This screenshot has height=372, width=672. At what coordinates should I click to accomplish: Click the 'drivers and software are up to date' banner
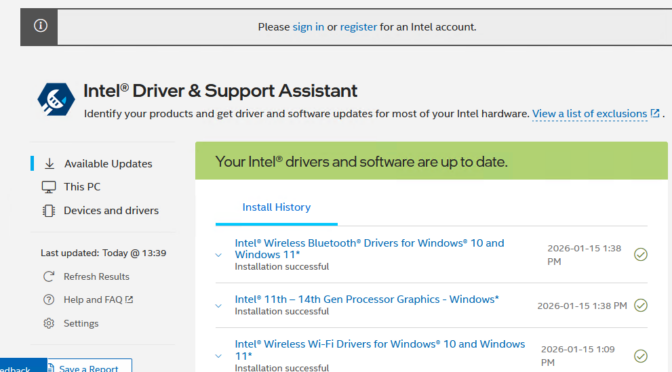coord(431,161)
